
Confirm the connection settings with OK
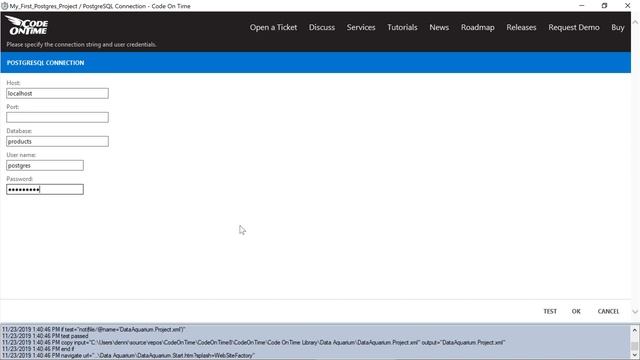[x=576, y=311]
